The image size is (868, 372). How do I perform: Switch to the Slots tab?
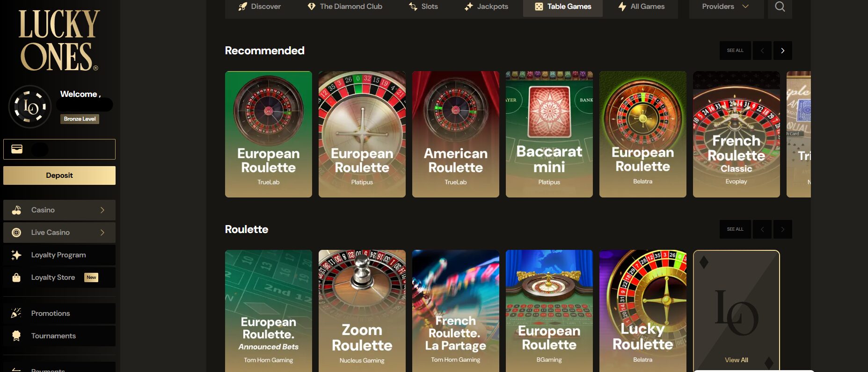[x=423, y=7]
